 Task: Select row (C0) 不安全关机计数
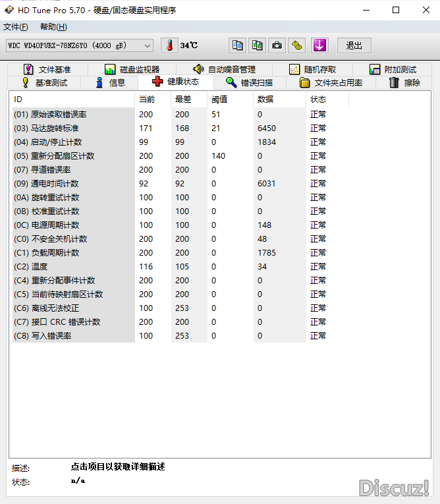click(180, 238)
